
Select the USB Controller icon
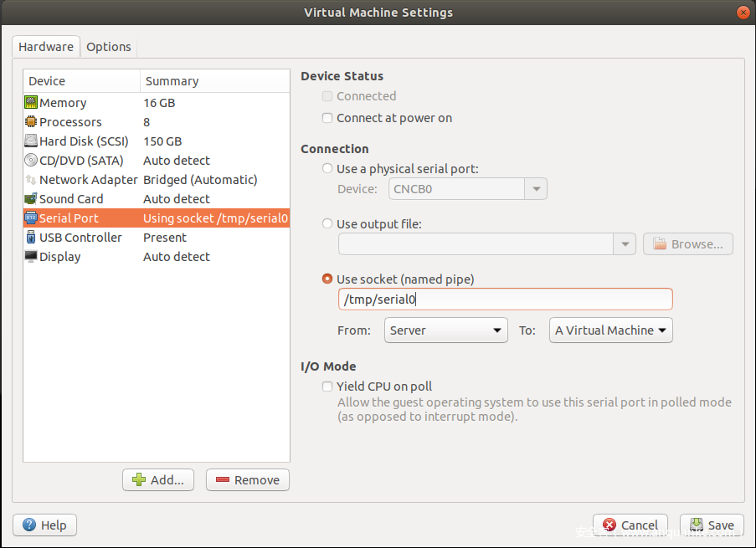(31, 237)
